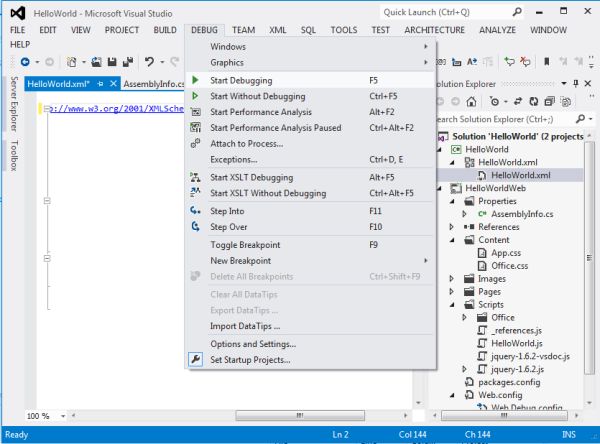
Task: Click the Refresh icon in Solution Explorer
Action: pyautogui.click(x=534, y=101)
